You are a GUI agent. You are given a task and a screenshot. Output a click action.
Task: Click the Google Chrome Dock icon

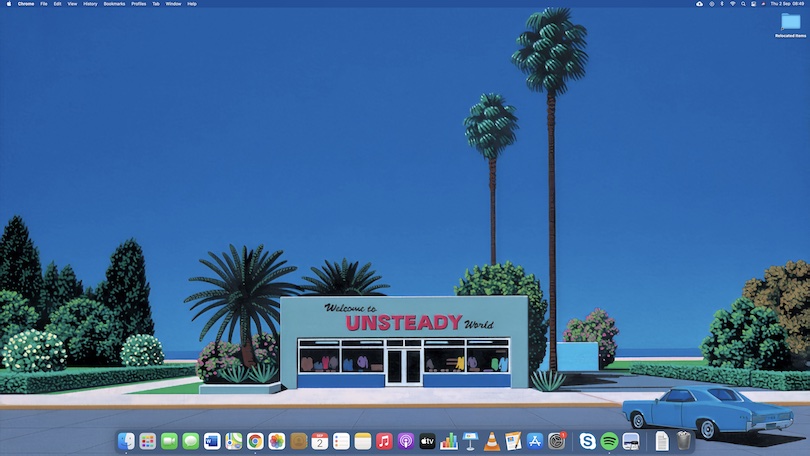(x=255, y=442)
